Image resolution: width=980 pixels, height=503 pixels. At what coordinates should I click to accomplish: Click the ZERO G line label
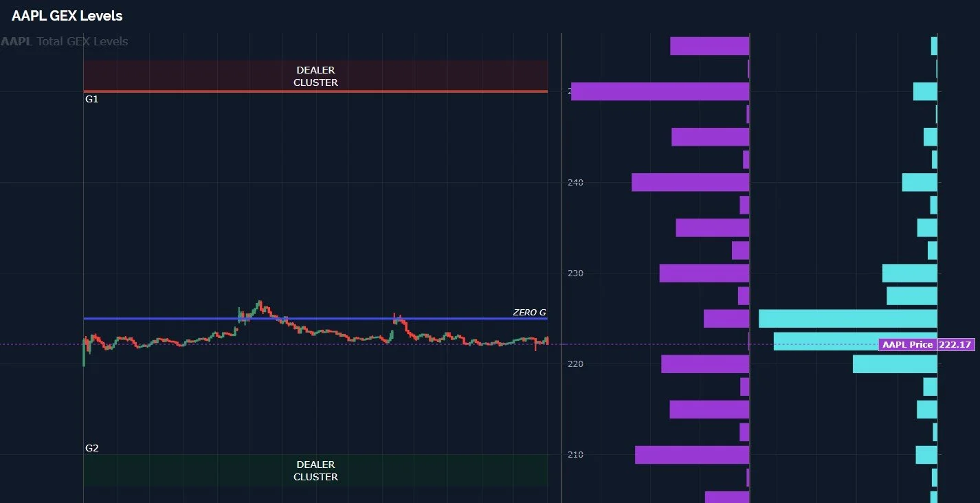tap(529, 313)
